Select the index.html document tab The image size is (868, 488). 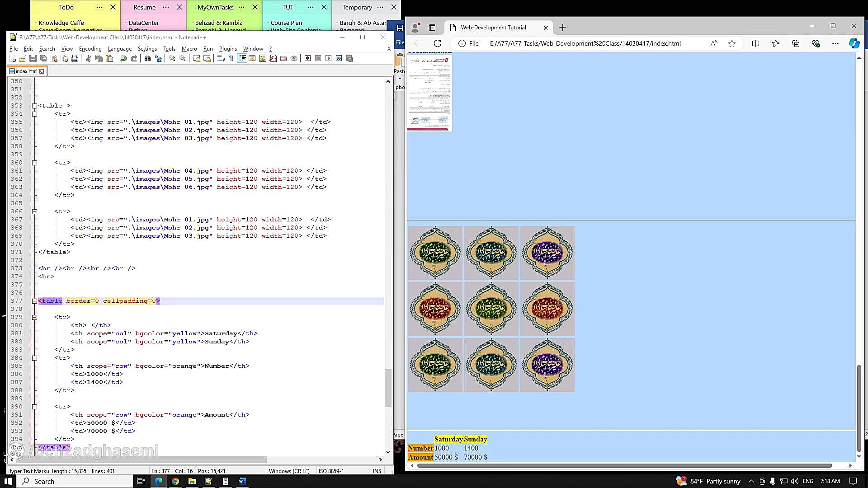(x=26, y=71)
